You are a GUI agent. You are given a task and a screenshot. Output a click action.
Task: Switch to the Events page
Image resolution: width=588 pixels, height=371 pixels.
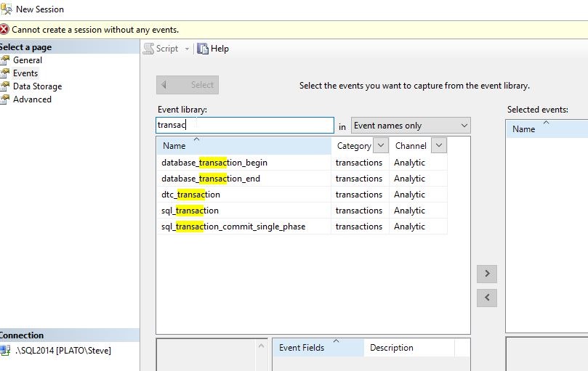25,73
